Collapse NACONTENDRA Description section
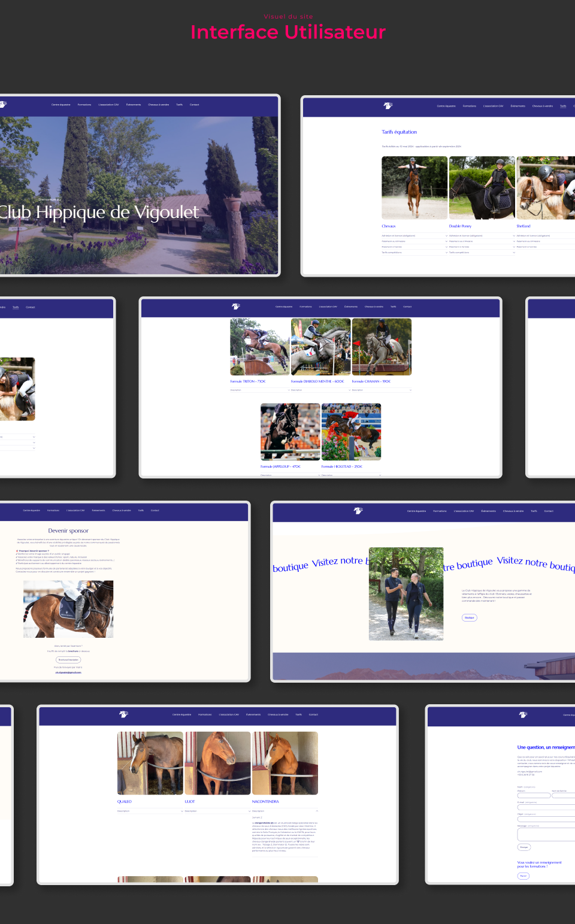This screenshot has height=924, width=575. point(285,811)
